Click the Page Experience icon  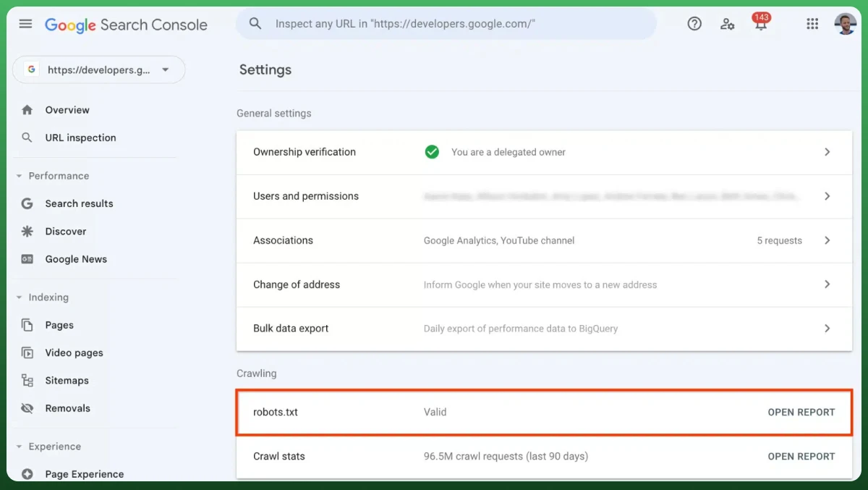[x=27, y=474]
